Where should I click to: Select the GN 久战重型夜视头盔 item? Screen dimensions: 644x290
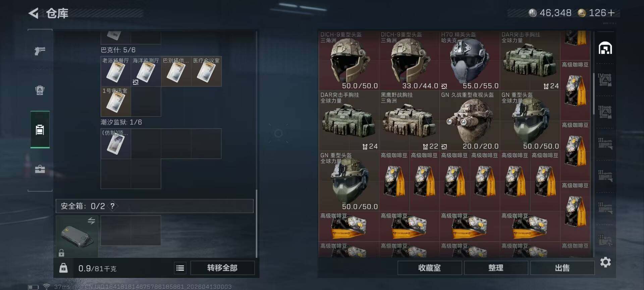tap(470, 121)
